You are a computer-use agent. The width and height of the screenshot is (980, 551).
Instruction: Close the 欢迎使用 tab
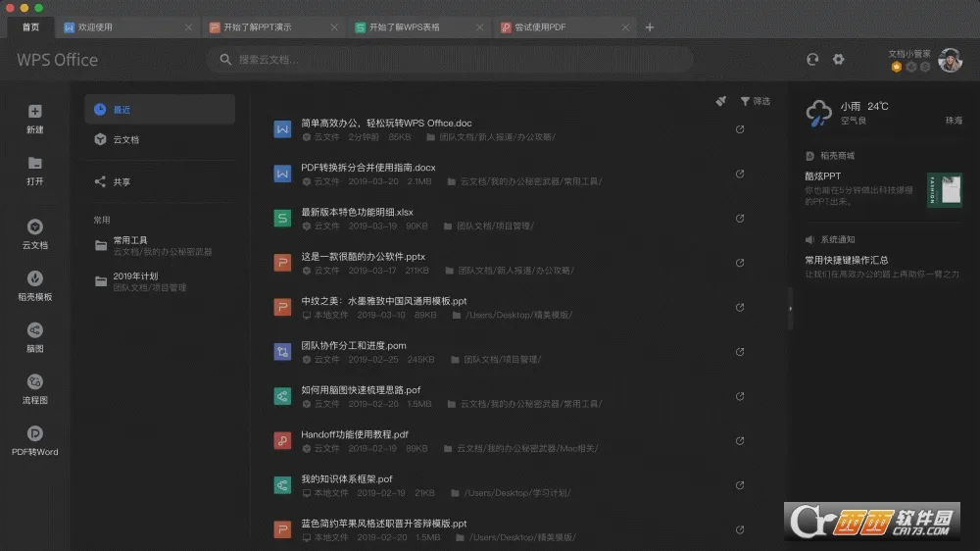click(x=188, y=27)
